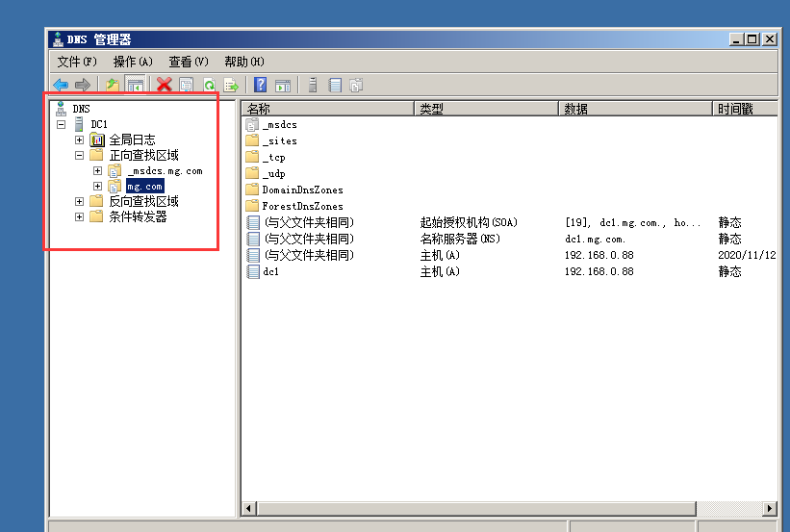Viewport: 790px width, 532px height.
Task: Click the DNS Manager title bar icon
Action: click(58, 39)
